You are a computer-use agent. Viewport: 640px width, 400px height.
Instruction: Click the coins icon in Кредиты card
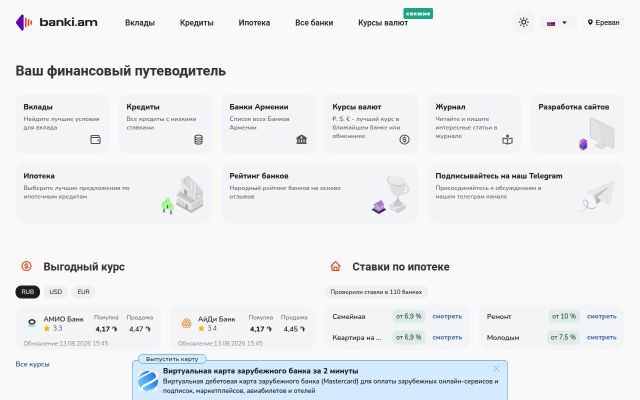coord(198,140)
